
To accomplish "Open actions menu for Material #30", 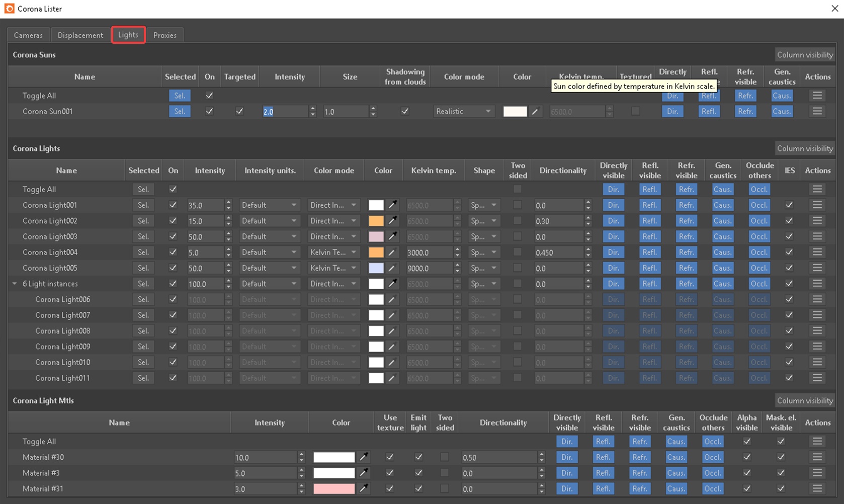I will pos(817,457).
